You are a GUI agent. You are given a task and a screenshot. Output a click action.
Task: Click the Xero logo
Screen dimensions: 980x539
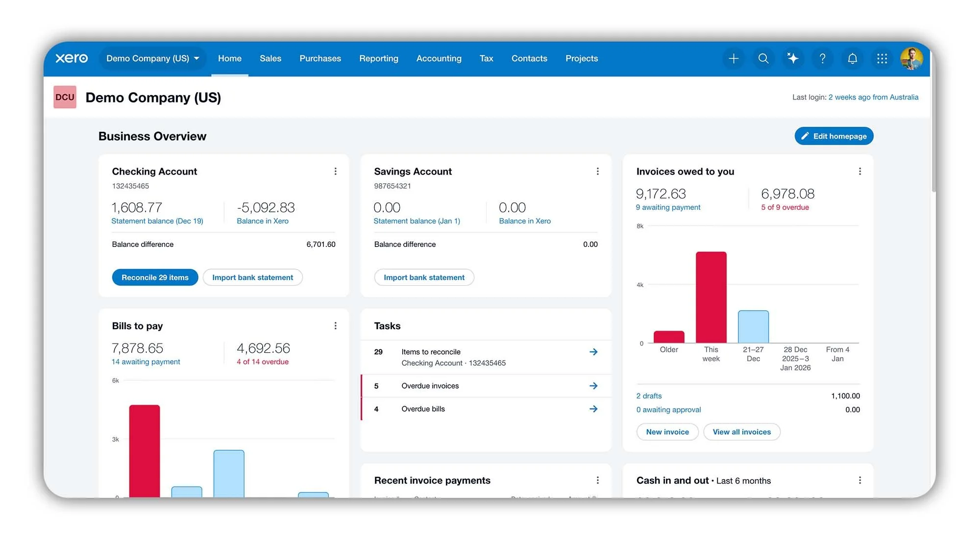point(72,58)
